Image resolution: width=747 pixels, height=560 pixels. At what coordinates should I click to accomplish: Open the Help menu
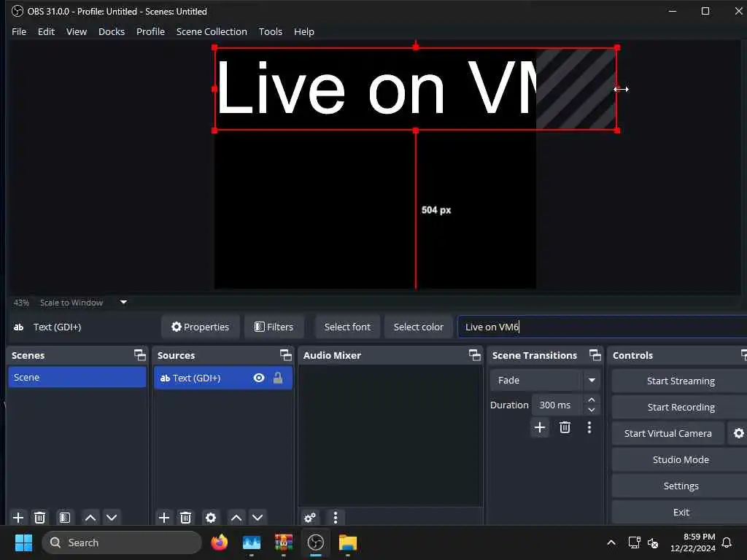304,31
